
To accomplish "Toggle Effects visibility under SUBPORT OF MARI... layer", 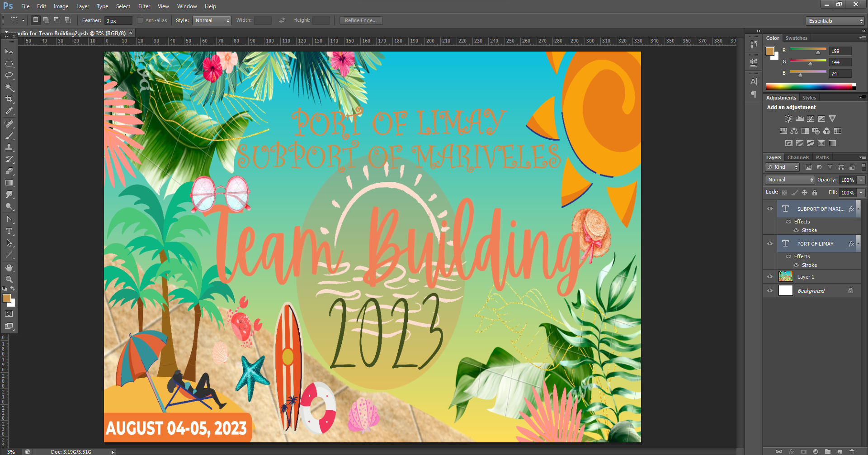I will coord(788,222).
